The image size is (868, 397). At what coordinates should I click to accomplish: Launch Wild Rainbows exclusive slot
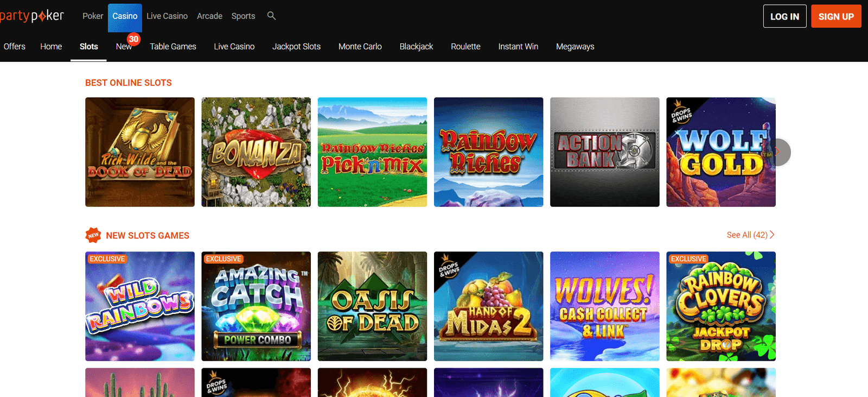139,306
